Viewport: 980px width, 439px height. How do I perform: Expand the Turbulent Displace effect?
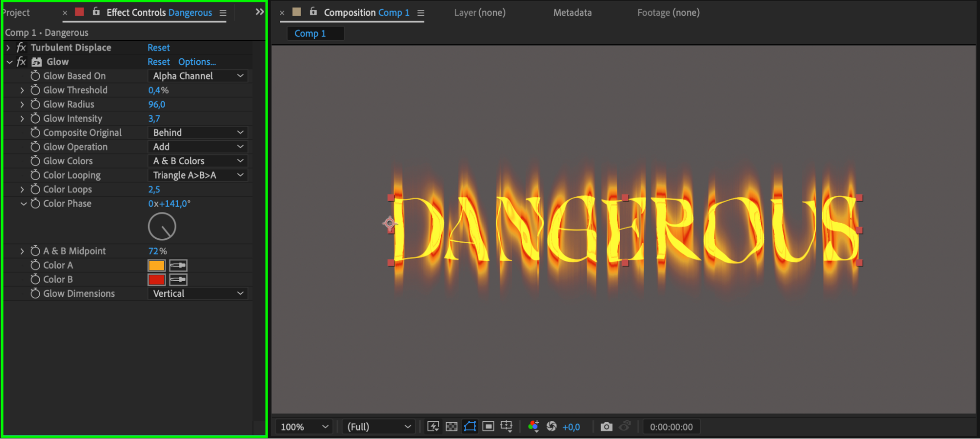(x=8, y=48)
